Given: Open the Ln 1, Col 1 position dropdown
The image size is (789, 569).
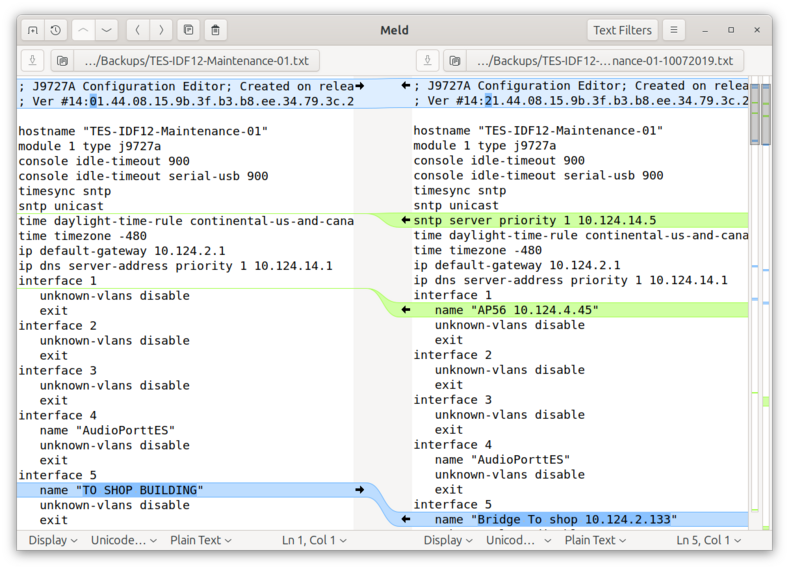Looking at the screenshot, I should click(x=314, y=540).
